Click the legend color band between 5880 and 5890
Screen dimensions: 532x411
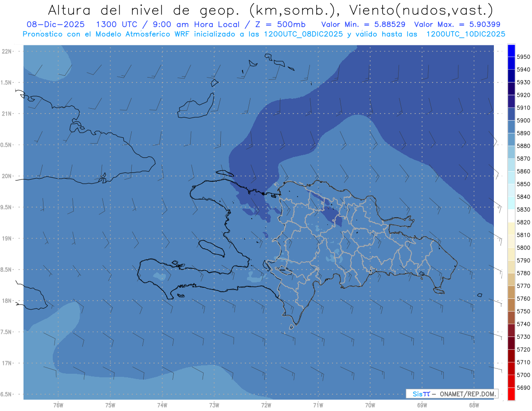(511, 140)
